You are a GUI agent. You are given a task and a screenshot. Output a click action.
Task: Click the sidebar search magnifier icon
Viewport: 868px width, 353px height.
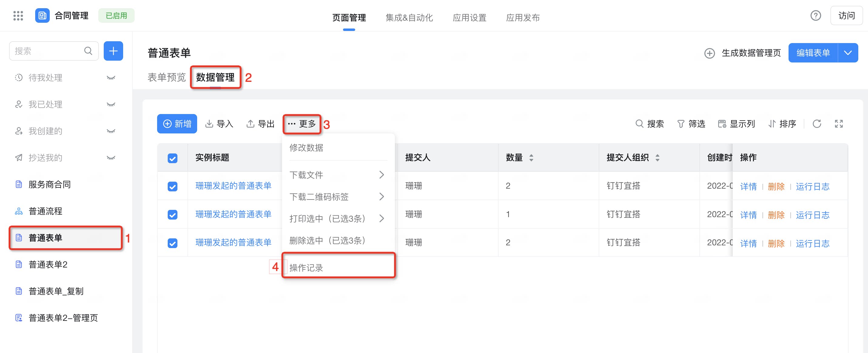(x=88, y=51)
